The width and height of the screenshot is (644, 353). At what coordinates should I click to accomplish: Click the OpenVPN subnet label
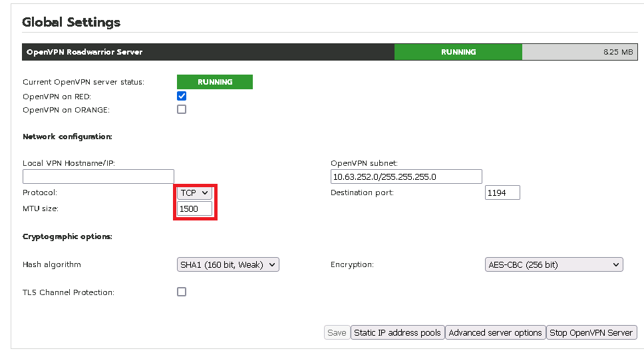365,163
